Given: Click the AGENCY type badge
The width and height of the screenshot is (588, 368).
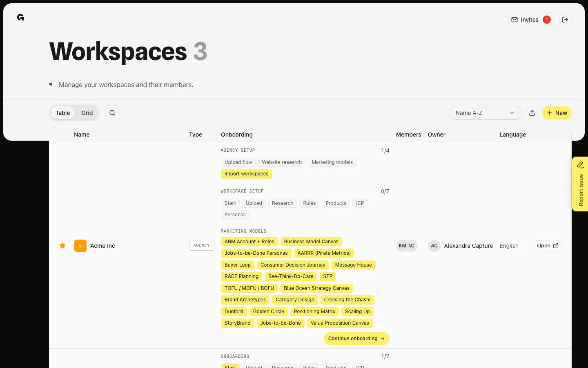Looking at the screenshot, I should (x=202, y=246).
